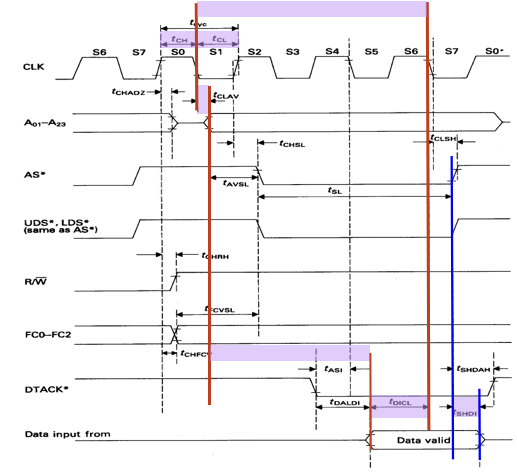Select the tSHDI highlighted label
Viewport: 517px width, 473px height.
click(x=465, y=413)
